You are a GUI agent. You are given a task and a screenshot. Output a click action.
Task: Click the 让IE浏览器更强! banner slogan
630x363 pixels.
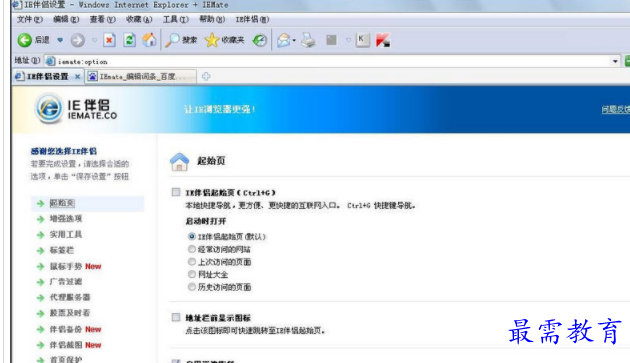[x=219, y=109]
